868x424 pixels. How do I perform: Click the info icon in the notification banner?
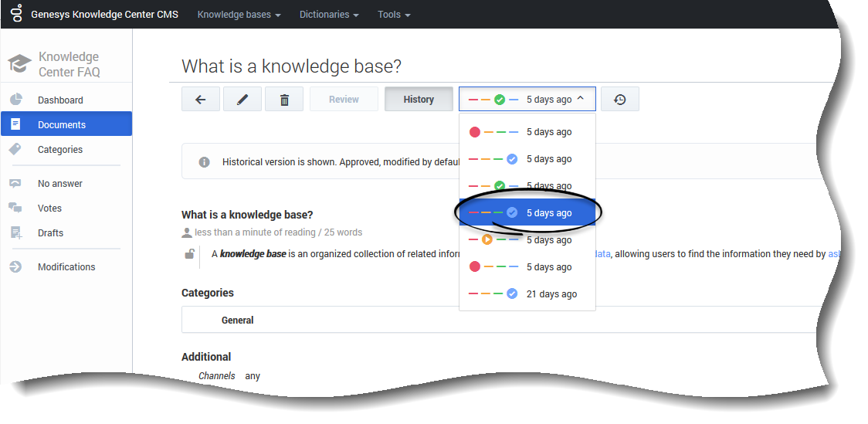[204, 162]
